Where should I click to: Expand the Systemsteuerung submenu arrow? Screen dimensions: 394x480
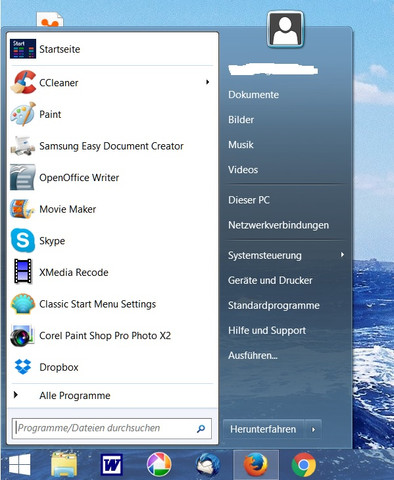pos(342,255)
